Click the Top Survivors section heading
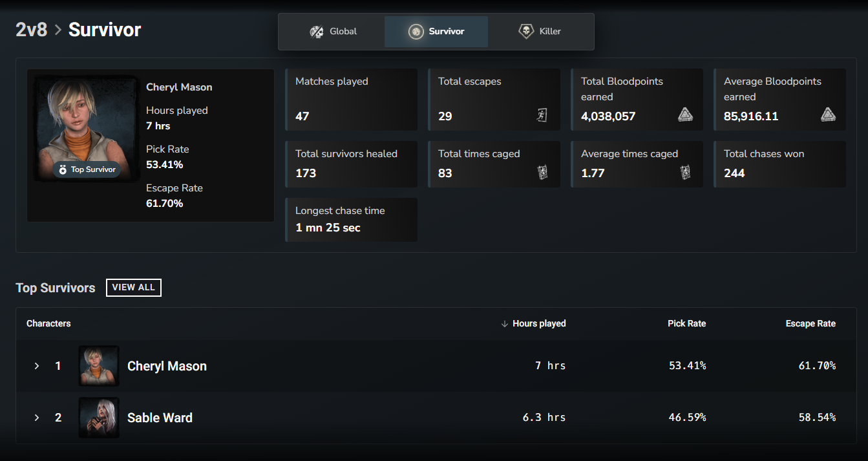 pyautogui.click(x=56, y=288)
